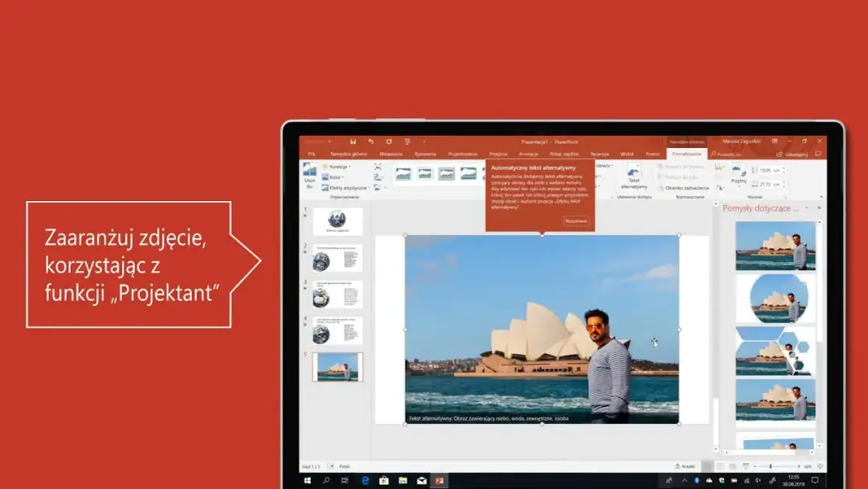Screen dimensions: 868x489
Task: Open Okienko zaznaczenia selection pane
Action: point(682,187)
